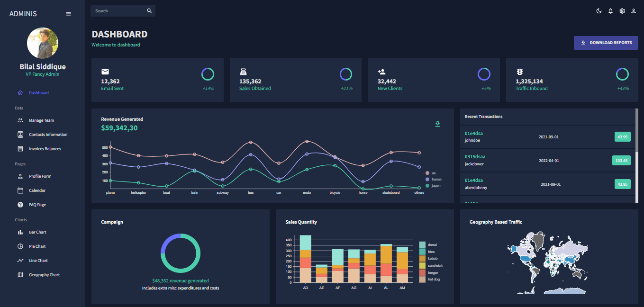Click traffic light icon on Traffic Inbound card

click(519, 72)
